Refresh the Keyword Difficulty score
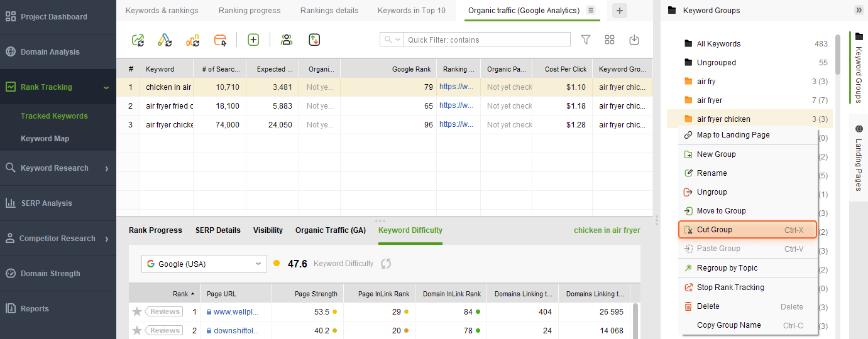 (x=386, y=264)
